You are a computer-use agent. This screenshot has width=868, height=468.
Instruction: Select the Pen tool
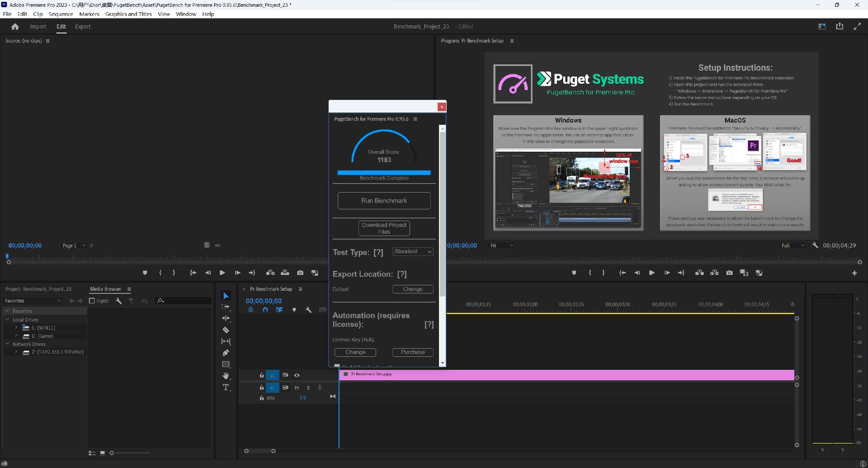(x=226, y=353)
